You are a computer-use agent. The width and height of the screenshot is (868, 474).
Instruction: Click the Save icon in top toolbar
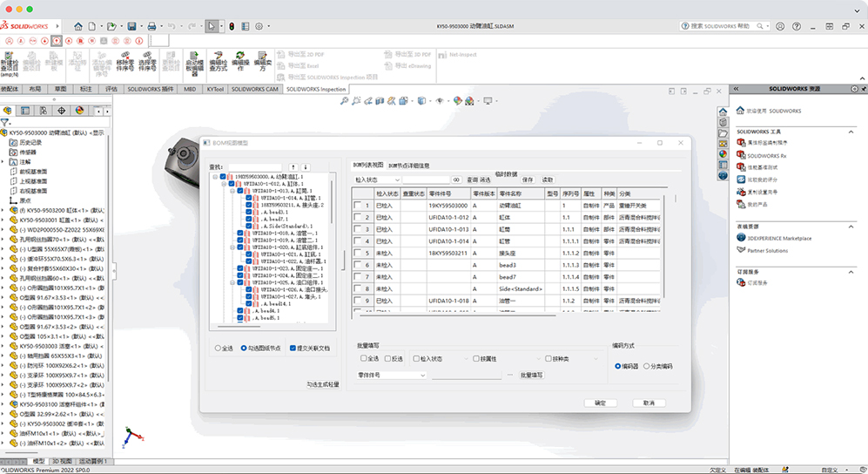(x=131, y=26)
